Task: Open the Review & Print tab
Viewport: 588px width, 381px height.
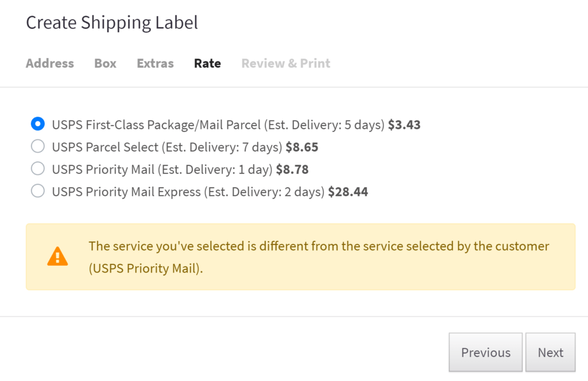Action: [286, 63]
